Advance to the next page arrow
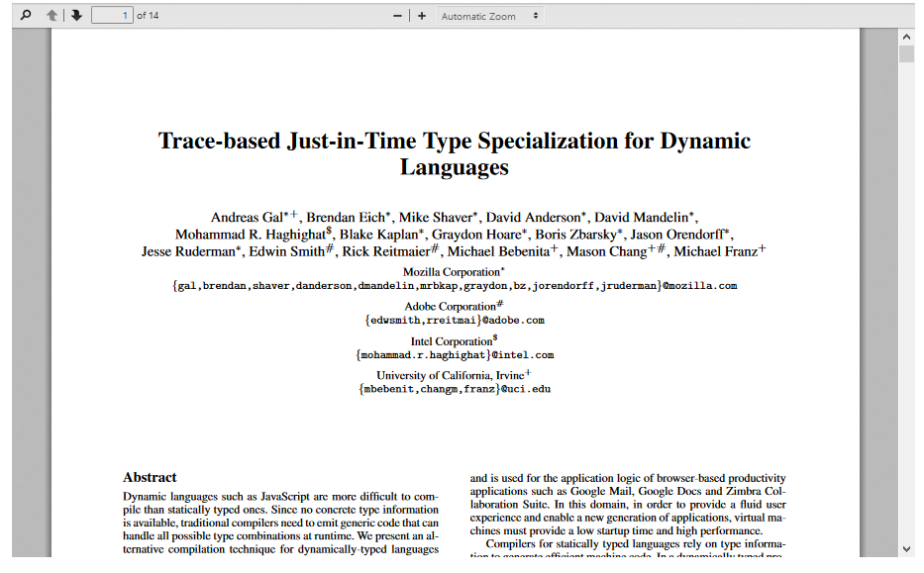 coord(75,16)
